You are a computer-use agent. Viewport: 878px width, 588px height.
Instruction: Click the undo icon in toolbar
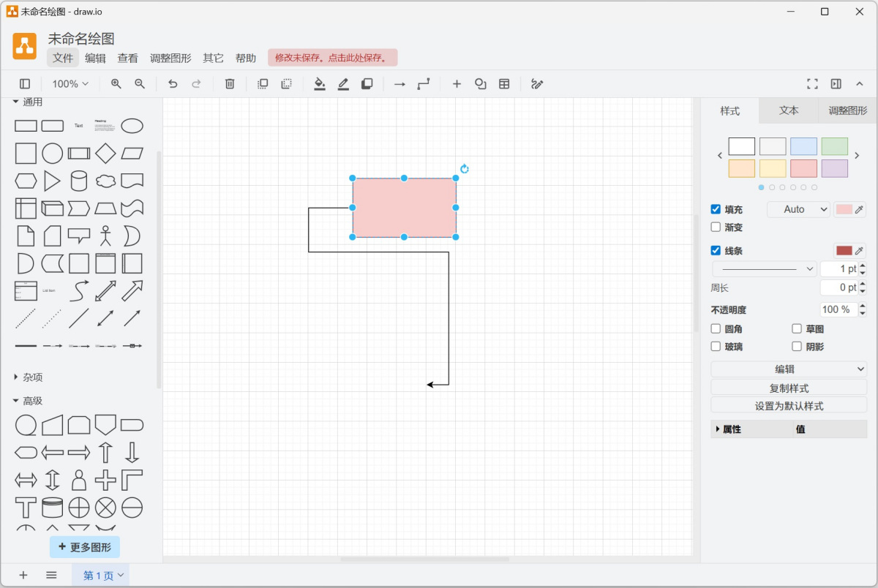[173, 84]
